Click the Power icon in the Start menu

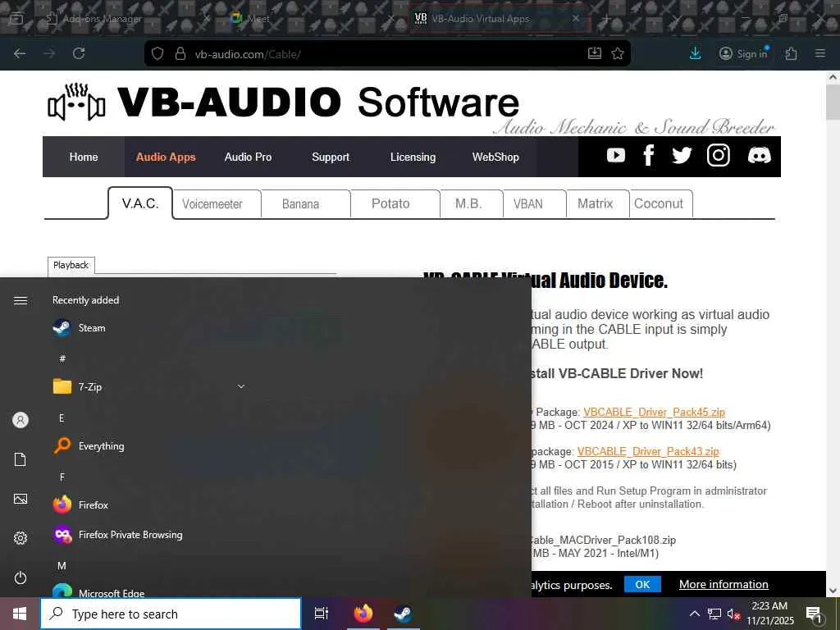pyautogui.click(x=21, y=577)
